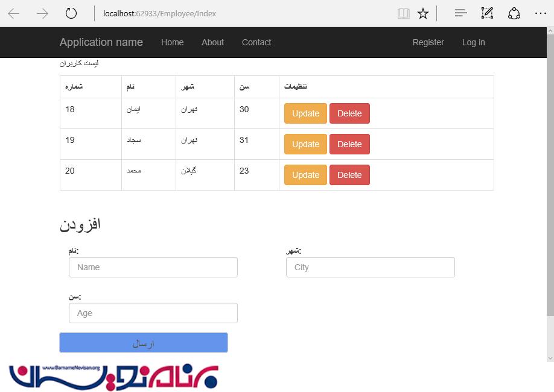554x392 pixels.
Task: Click the Log in link
Action: [x=473, y=42]
